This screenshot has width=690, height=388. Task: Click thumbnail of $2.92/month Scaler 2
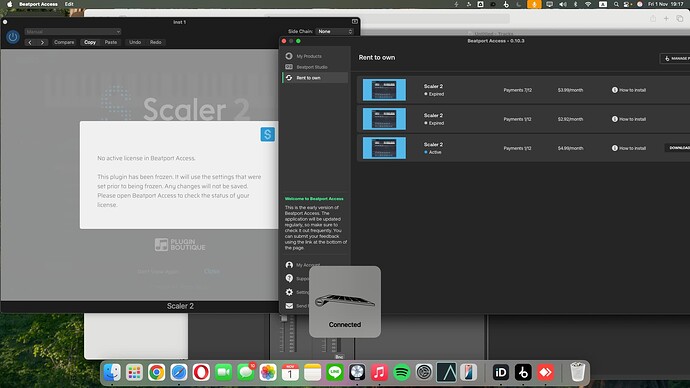[x=384, y=119]
